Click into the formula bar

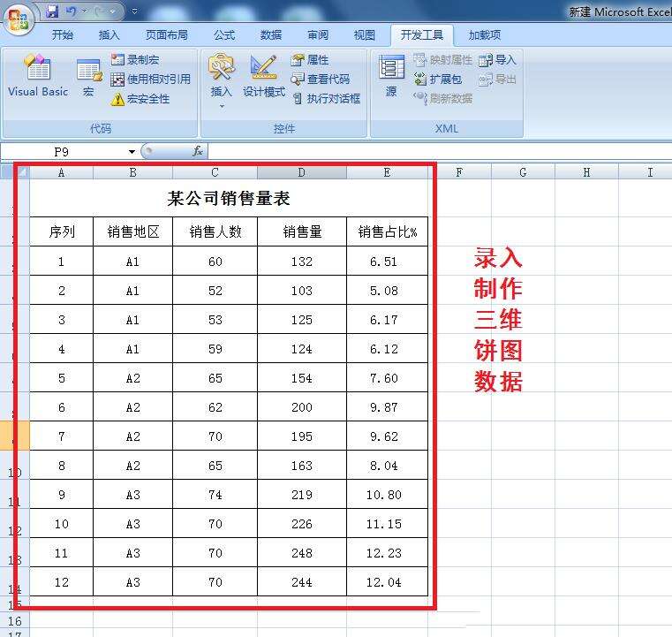[x=440, y=151]
